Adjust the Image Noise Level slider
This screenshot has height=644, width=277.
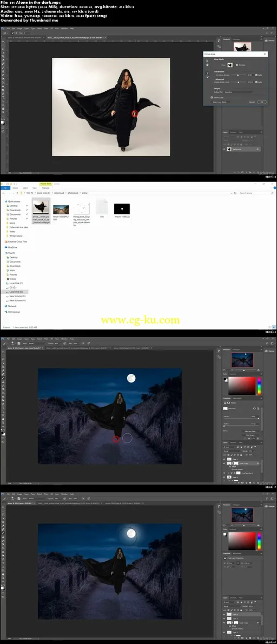pyautogui.click(x=238, y=83)
